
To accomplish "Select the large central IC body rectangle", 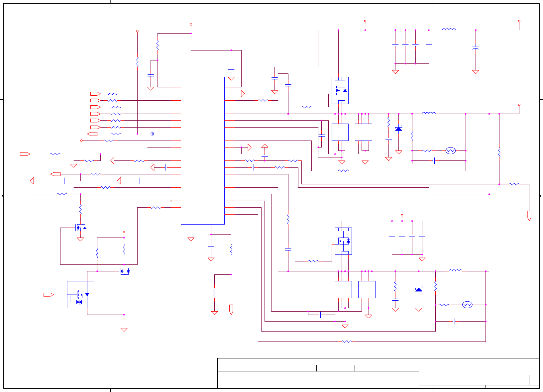I will pos(203,150).
